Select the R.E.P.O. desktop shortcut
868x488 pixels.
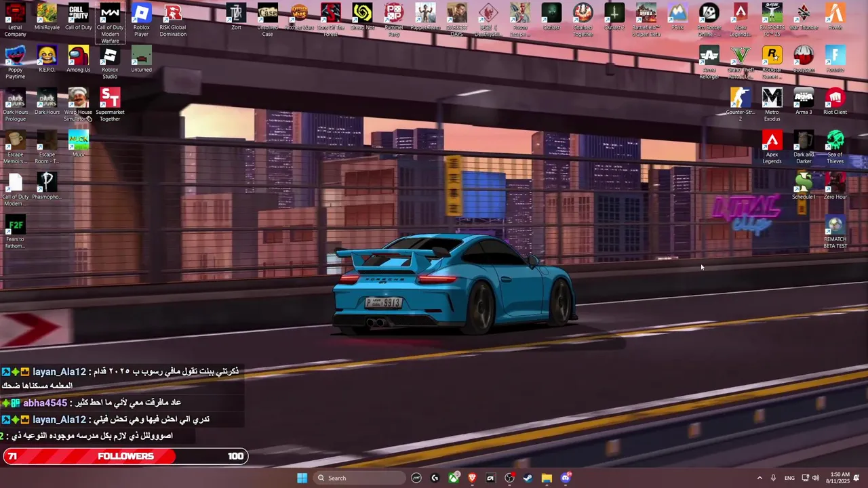[x=47, y=59]
